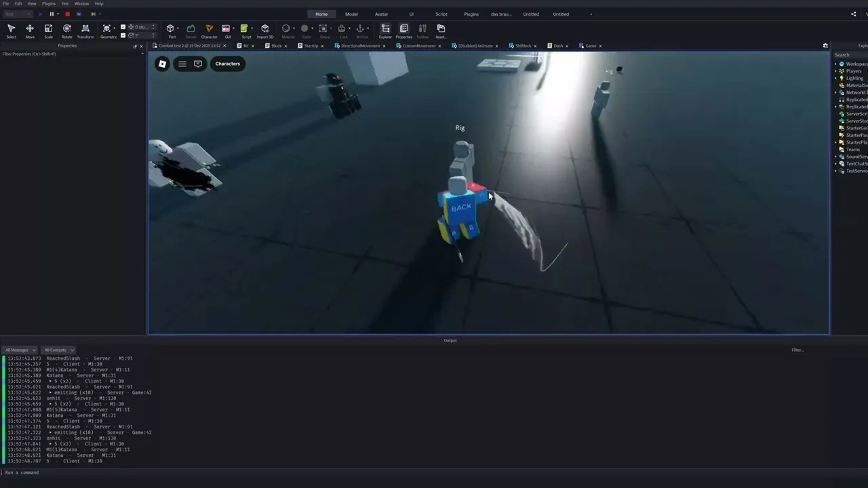This screenshot has width=868, height=488.
Task: Switch to the Model ribbon tab
Action: 351,14
